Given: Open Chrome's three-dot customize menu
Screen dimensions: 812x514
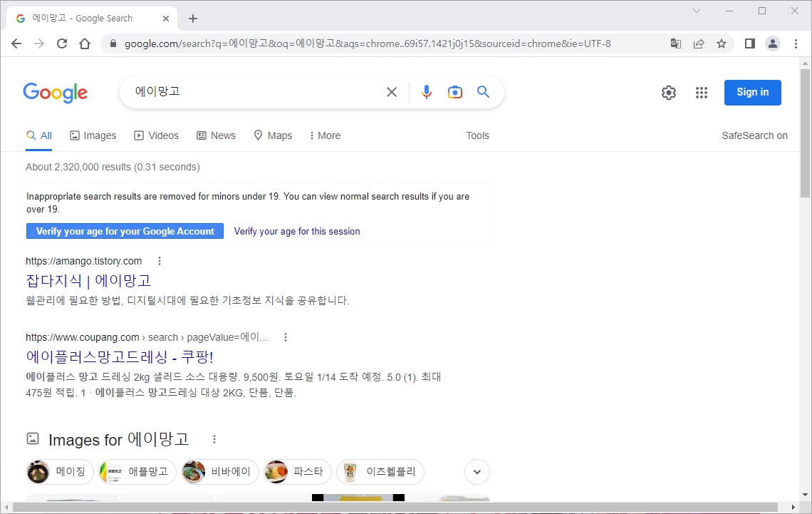Looking at the screenshot, I should pyautogui.click(x=796, y=43).
